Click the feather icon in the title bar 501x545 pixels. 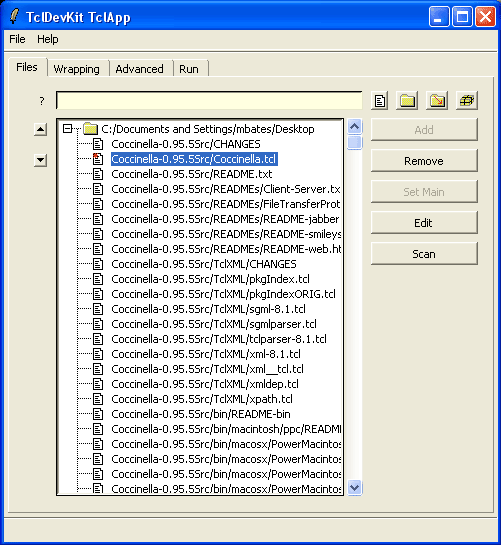click(x=14, y=16)
